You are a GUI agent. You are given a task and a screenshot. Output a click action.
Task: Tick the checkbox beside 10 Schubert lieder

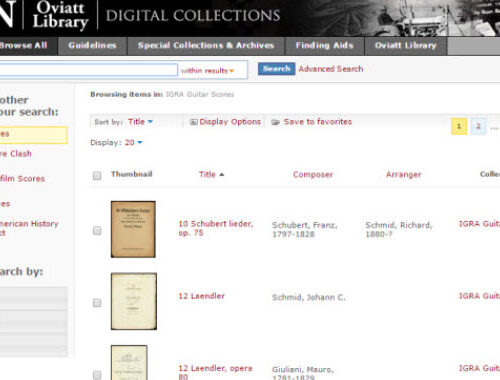click(x=97, y=230)
